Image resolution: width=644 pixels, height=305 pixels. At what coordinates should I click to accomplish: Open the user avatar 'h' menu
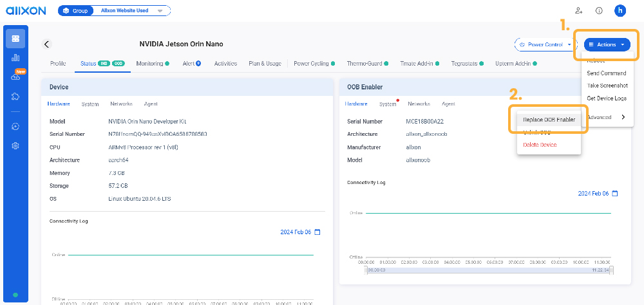point(620,11)
